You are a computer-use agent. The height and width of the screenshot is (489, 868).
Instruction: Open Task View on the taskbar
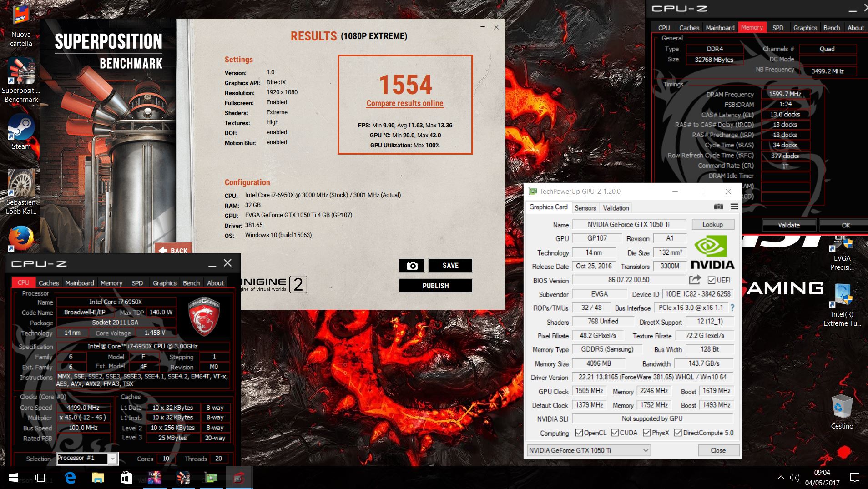click(x=41, y=478)
